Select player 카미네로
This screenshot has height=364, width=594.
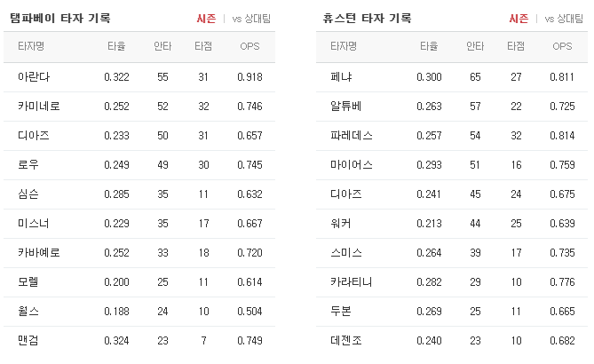[x=38, y=107]
